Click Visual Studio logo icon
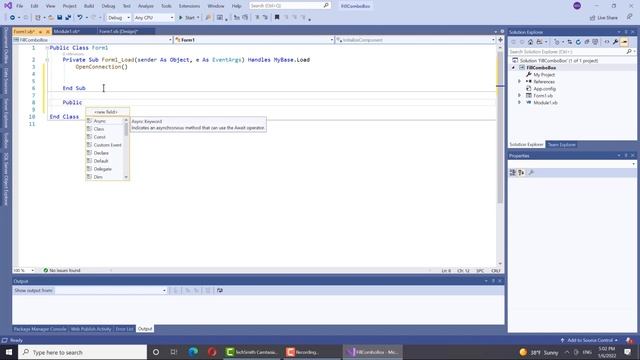The height and width of the screenshot is (360, 640). point(7,6)
